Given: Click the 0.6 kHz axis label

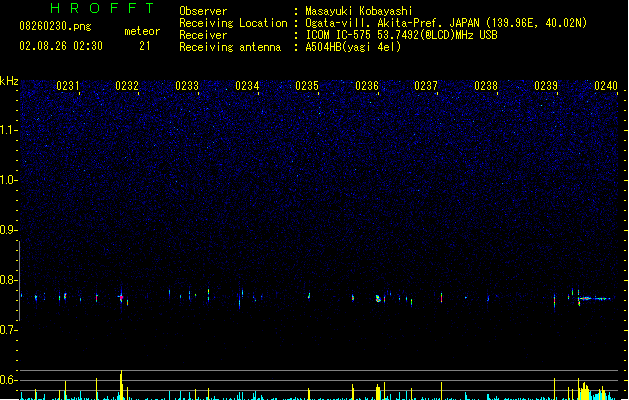Looking at the screenshot, I should coord(8,380).
